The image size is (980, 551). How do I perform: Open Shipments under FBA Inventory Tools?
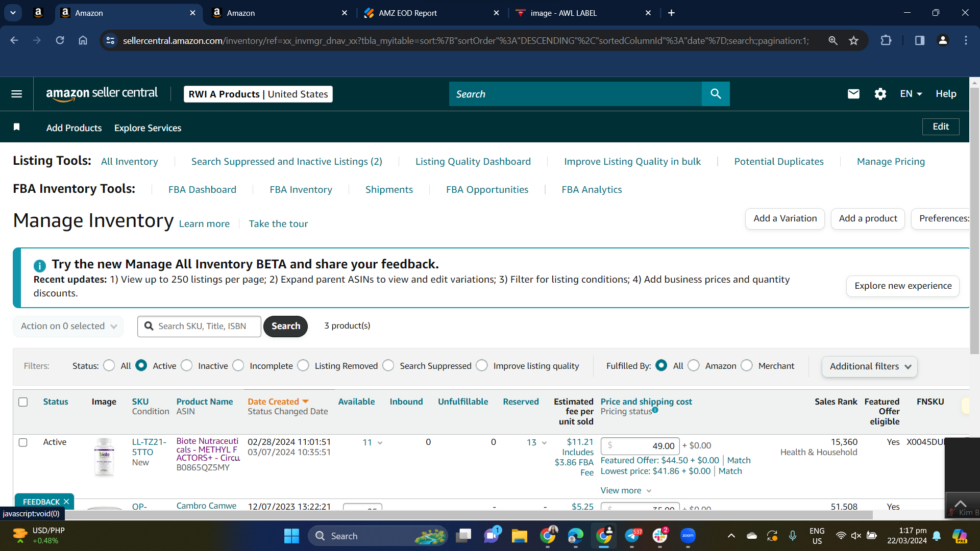pyautogui.click(x=389, y=189)
